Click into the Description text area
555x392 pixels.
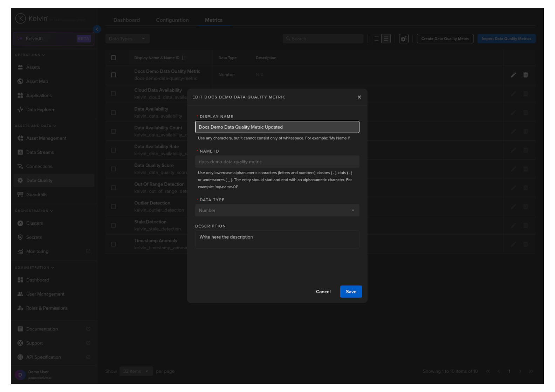coord(277,240)
